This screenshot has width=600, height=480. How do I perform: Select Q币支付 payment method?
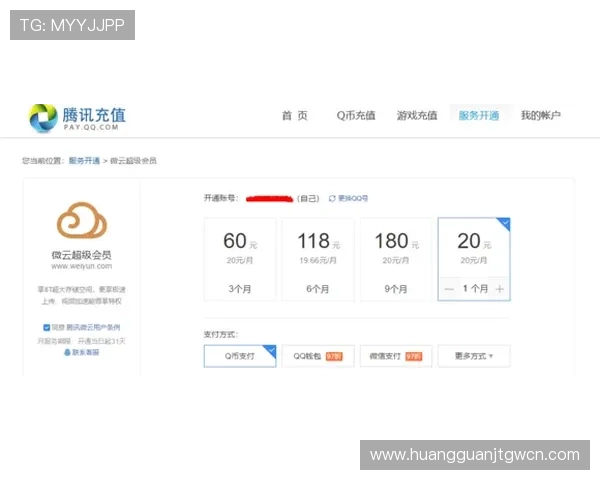pos(240,356)
